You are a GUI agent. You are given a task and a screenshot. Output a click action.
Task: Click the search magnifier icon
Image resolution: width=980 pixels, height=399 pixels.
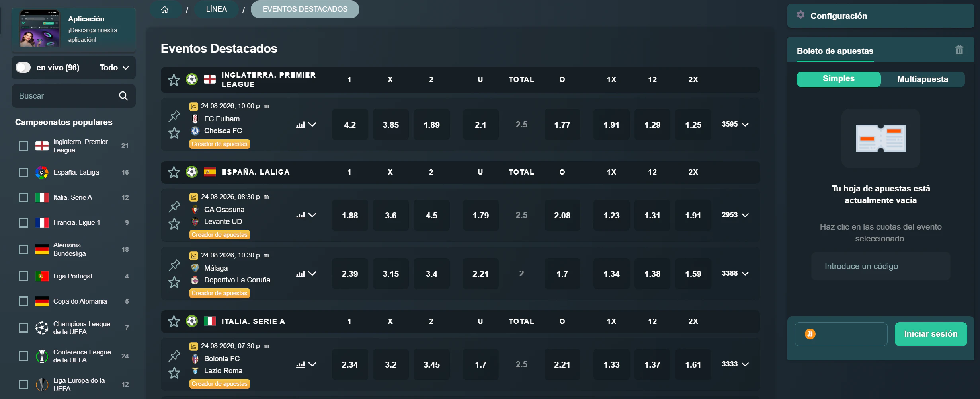coord(123,96)
